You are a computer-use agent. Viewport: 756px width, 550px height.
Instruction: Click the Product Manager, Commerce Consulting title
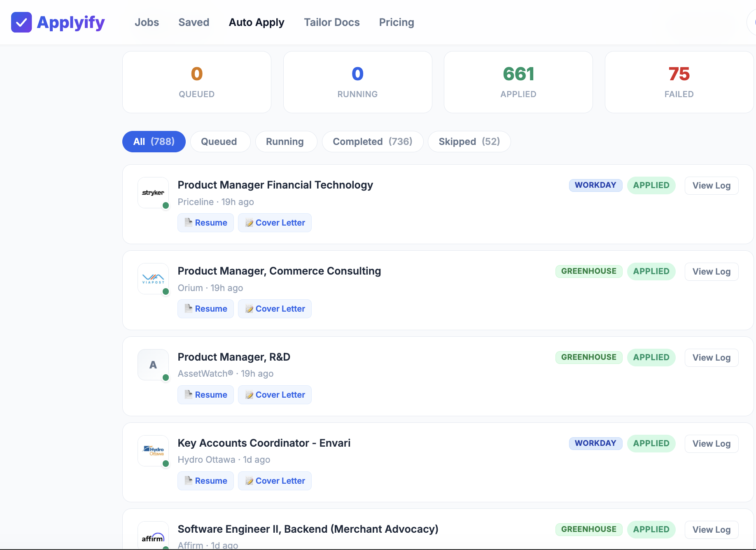279,271
